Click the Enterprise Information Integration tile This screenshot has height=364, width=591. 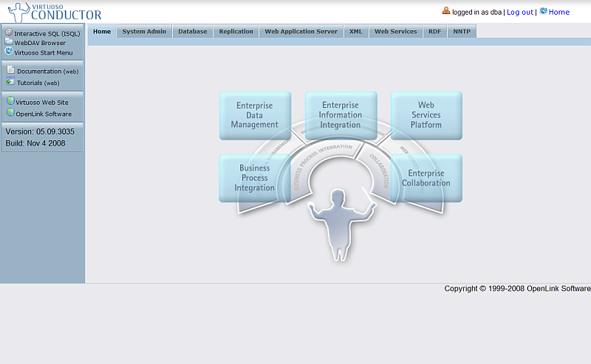click(x=341, y=115)
